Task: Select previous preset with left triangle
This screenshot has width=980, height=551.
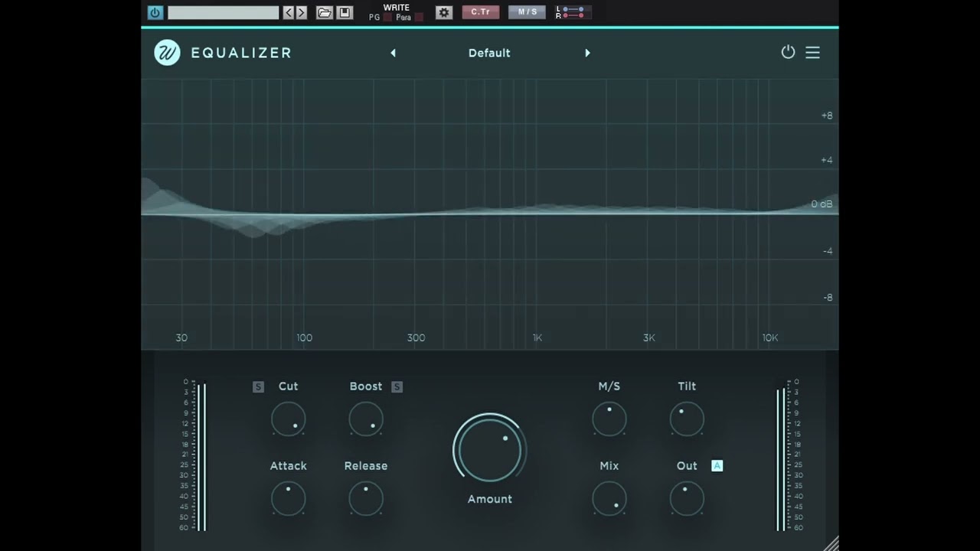Action: click(394, 53)
